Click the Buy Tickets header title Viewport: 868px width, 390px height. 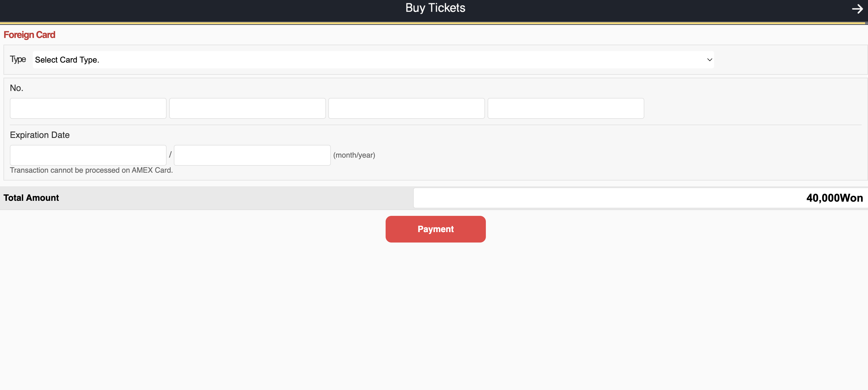tap(435, 8)
